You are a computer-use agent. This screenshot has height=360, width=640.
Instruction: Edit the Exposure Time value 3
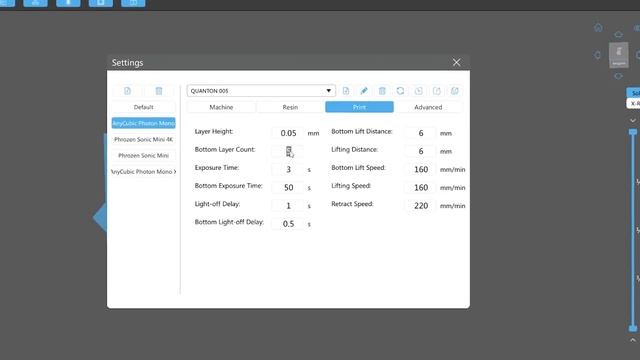click(288, 169)
